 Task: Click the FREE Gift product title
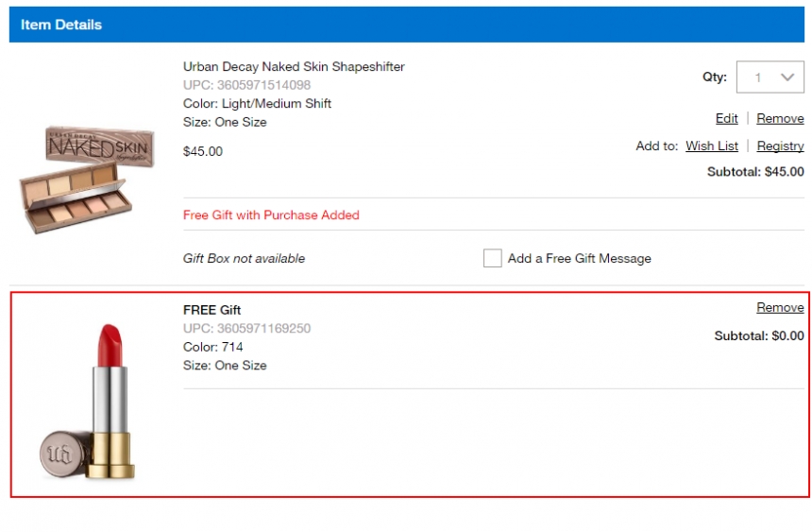pyautogui.click(x=211, y=310)
